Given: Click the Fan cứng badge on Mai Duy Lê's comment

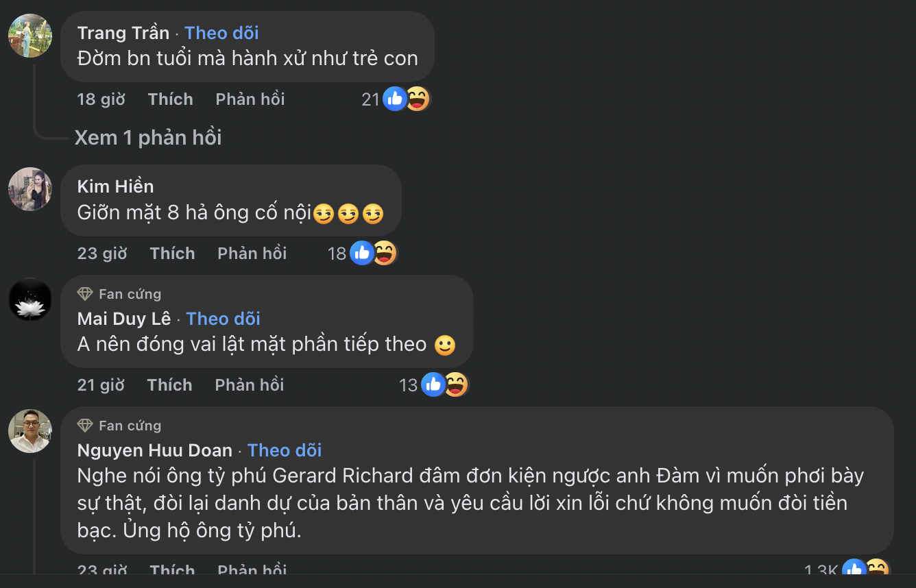Looking at the screenshot, I should (119, 293).
